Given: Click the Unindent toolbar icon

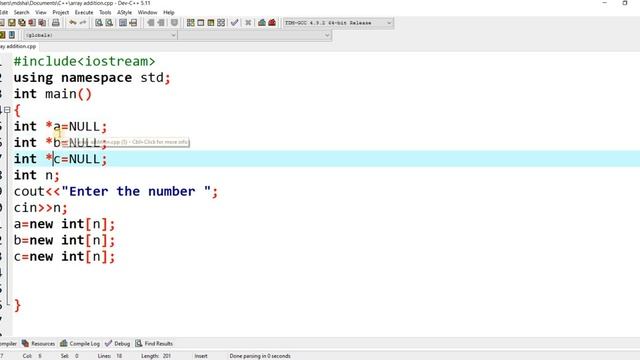Looking at the screenshot, I should coord(161,23).
